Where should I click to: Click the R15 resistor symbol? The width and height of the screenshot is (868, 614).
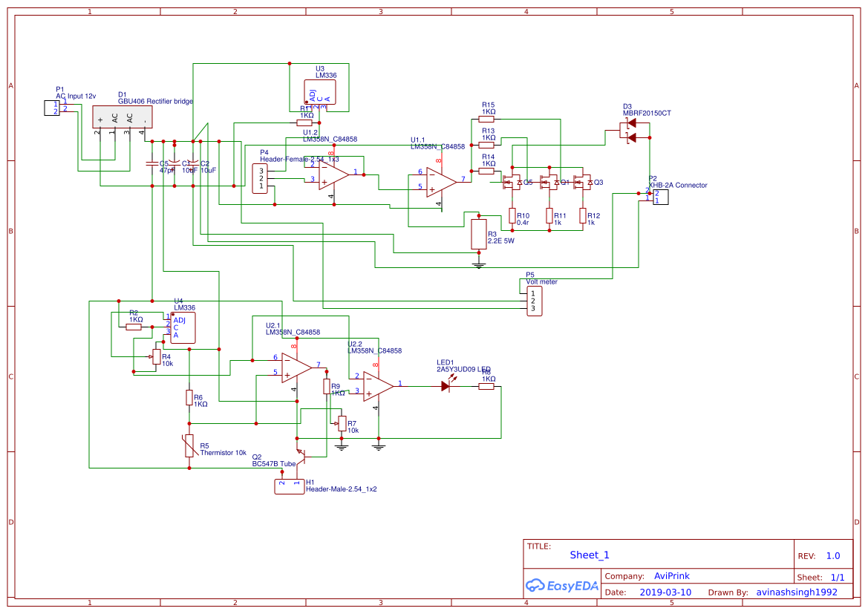coord(486,119)
